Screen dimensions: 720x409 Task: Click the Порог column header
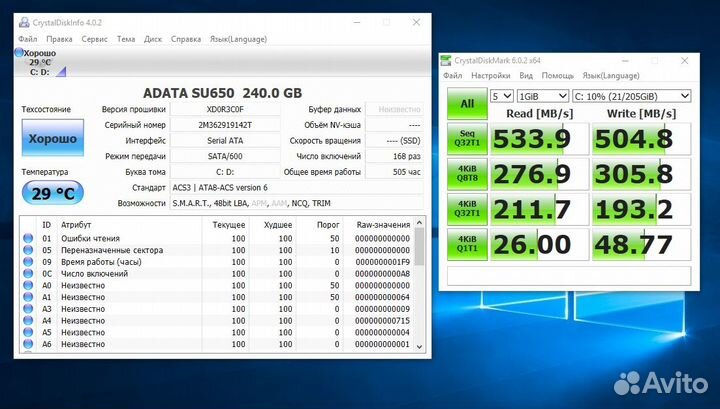coord(328,224)
